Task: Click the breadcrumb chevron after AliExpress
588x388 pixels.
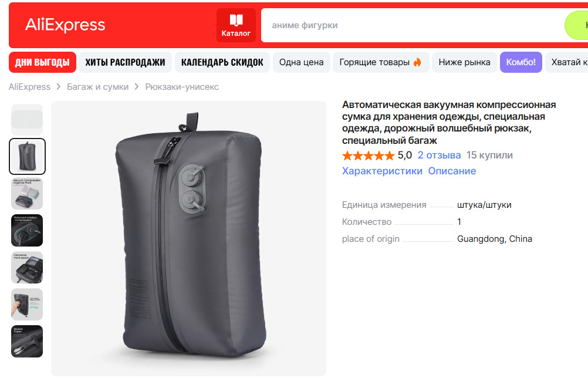Action: (59, 87)
